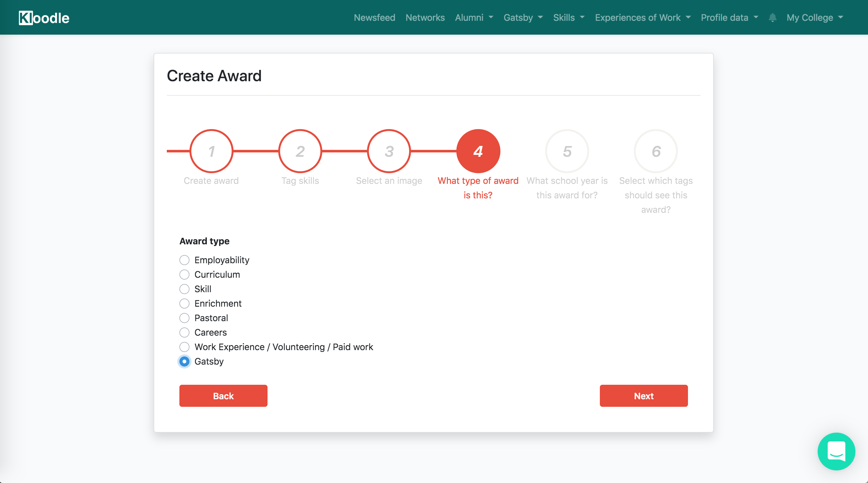Open the chat support widget
This screenshot has height=483, width=868.
[836, 451]
